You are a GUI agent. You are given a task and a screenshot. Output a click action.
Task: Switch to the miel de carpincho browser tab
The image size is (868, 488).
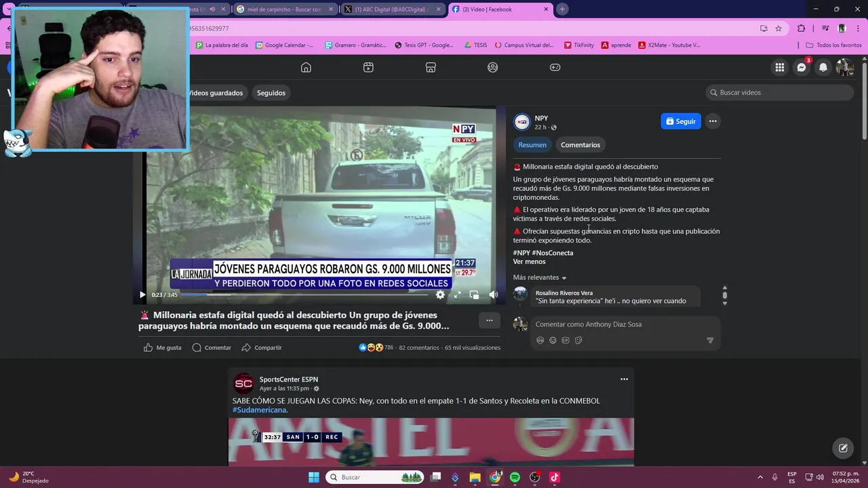[x=284, y=9]
